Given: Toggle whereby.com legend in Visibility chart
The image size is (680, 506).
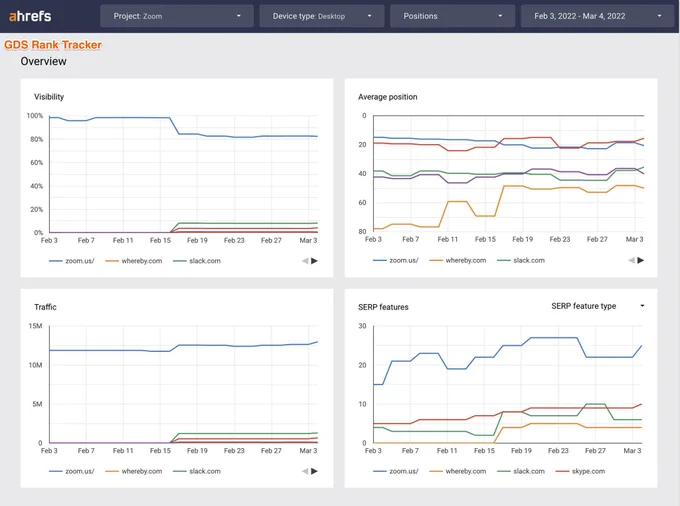Looking at the screenshot, I should (x=134, y=261).
